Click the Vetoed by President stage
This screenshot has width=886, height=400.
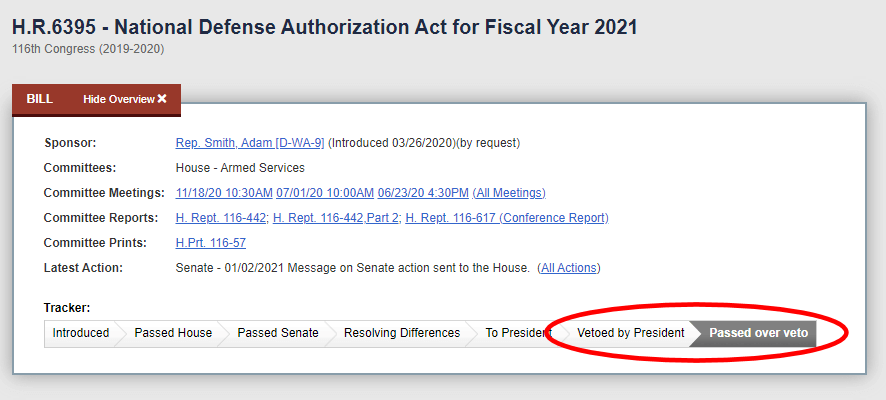click(x=631, y=333)
